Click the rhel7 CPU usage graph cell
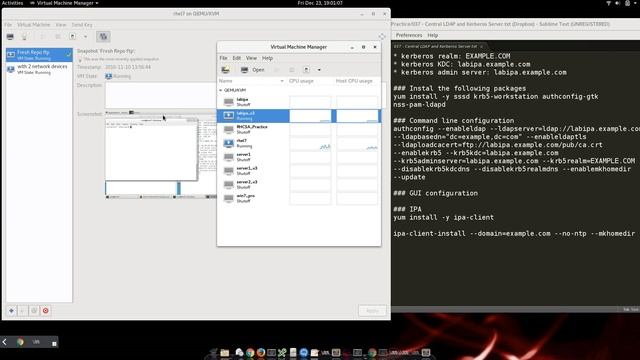 [x=310, y=144]
